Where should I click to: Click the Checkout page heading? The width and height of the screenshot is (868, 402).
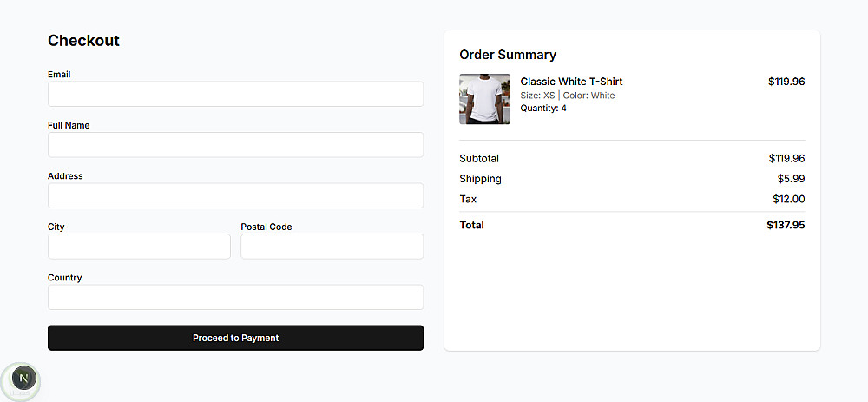tap(83, 41)
